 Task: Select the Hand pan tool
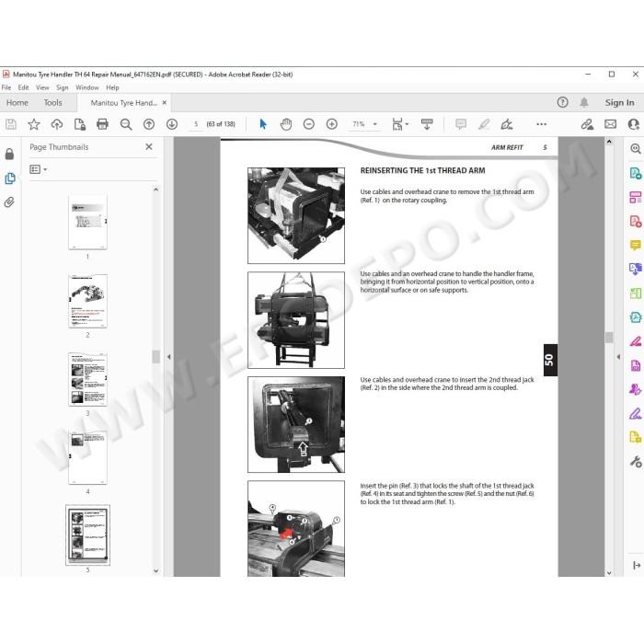[x=286, y=124]
